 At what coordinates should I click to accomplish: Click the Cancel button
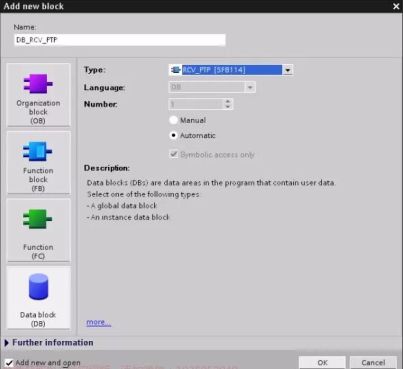[x=373, y=363]
